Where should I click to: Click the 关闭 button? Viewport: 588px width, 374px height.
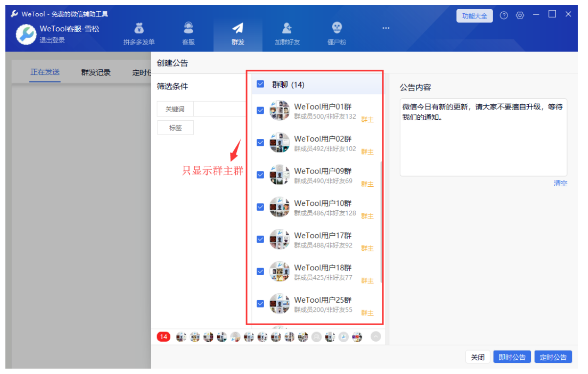(477, 357)
